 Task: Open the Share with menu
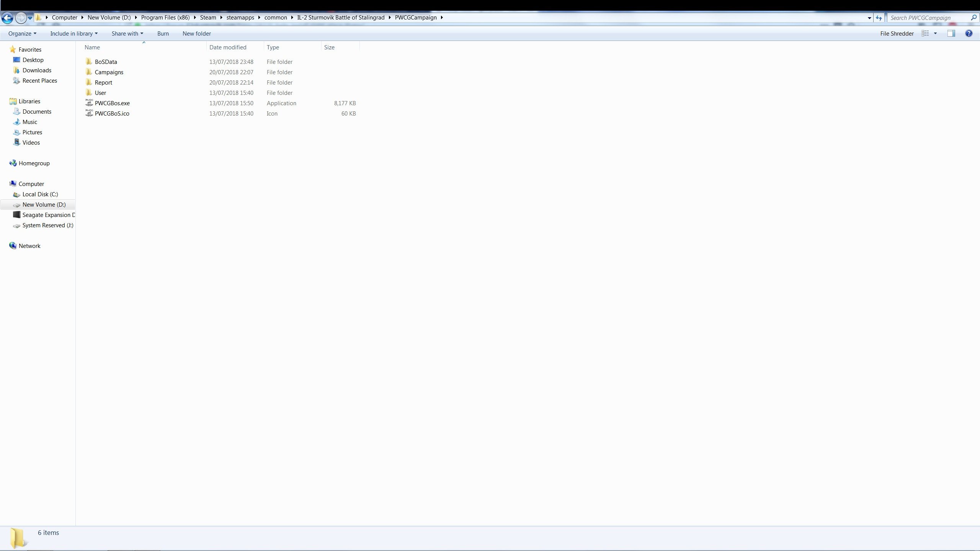click(127, 33)
